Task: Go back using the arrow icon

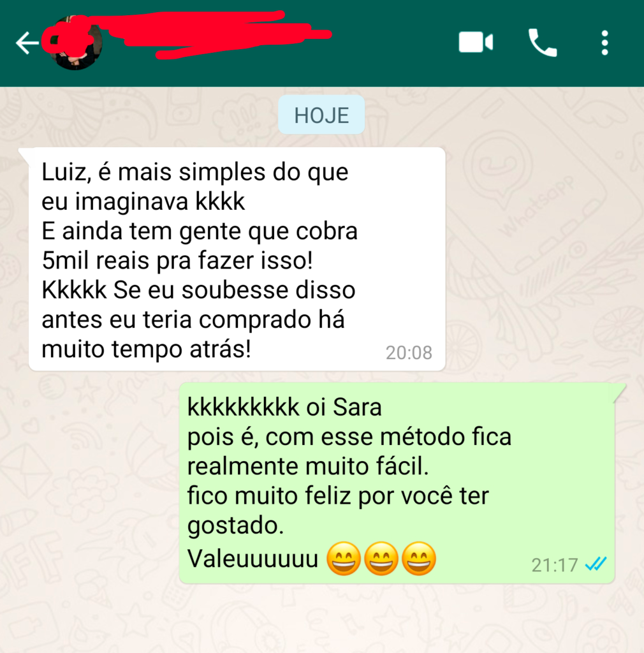Action: [x=27, y=43]
